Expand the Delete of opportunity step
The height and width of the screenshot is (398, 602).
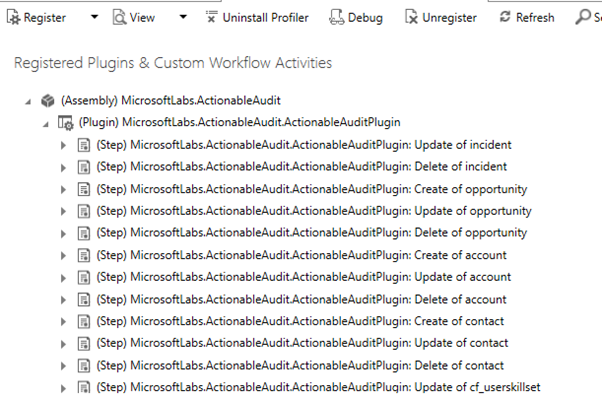coord(63,234)
